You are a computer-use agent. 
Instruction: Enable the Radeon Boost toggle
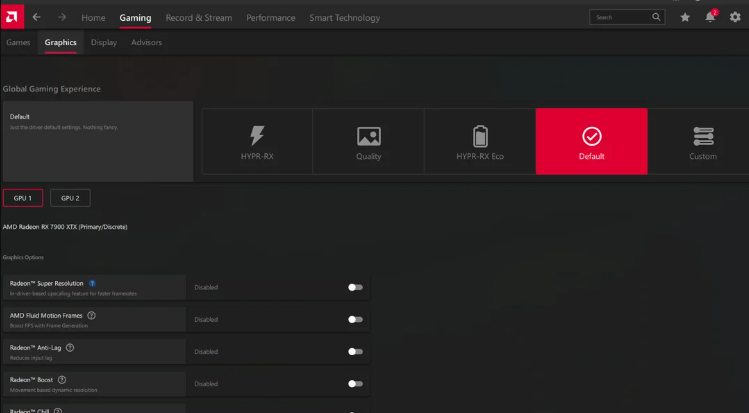354,383
